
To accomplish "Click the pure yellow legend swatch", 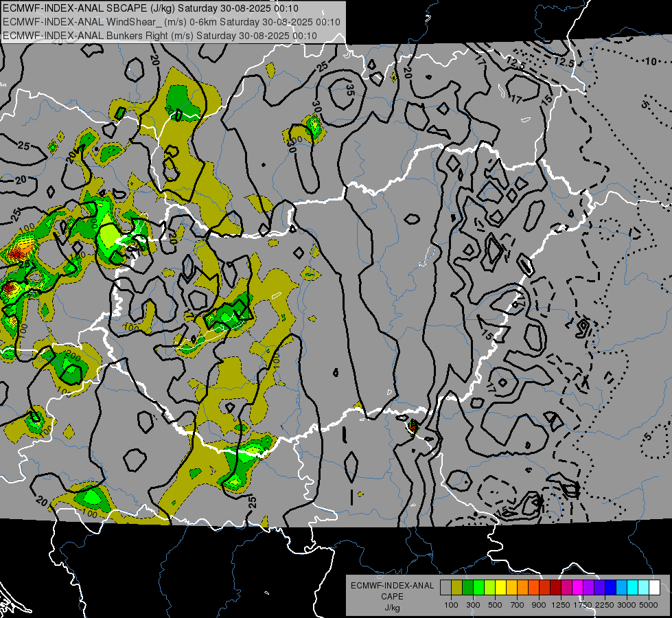I will tap(500, 588).
